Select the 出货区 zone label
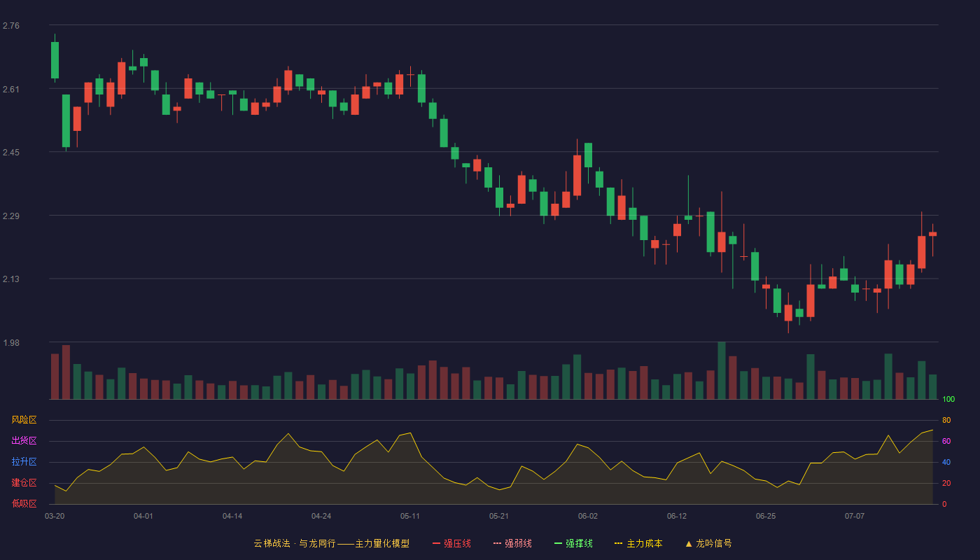Image resolution: width=980 pixels, height=560 pixels. point(24,441)
